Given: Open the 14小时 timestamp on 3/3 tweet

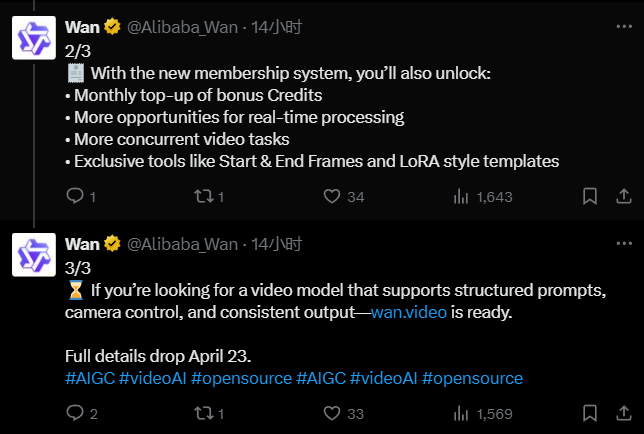Looking at the screenshot, I should (x=277, y=244).
